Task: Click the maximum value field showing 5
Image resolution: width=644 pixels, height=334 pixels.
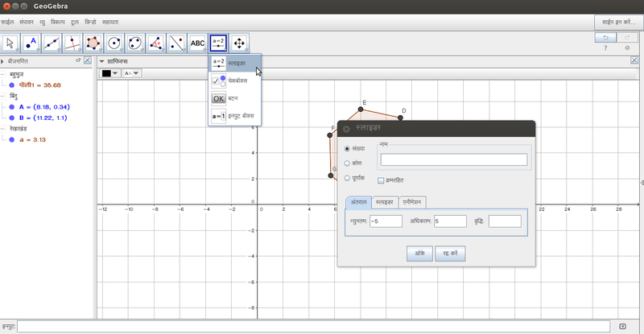Action: pos(450,221)
